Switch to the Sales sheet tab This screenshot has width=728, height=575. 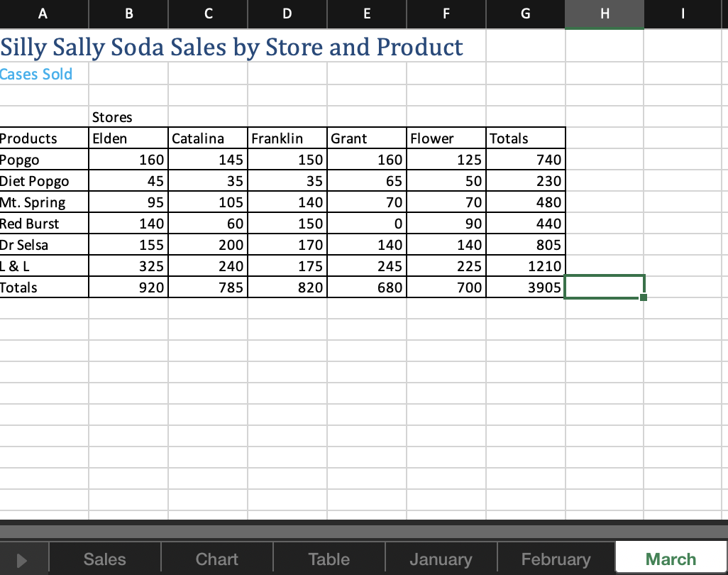[104, 559]
